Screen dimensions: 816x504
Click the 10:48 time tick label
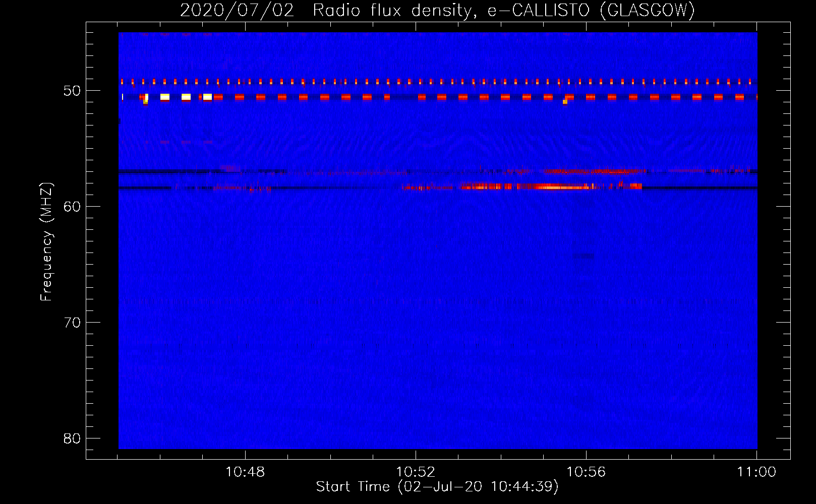point(245,472)
